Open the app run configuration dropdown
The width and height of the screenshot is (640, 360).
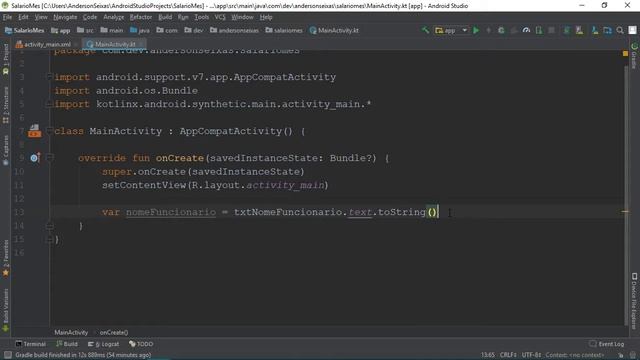(451, 30)
